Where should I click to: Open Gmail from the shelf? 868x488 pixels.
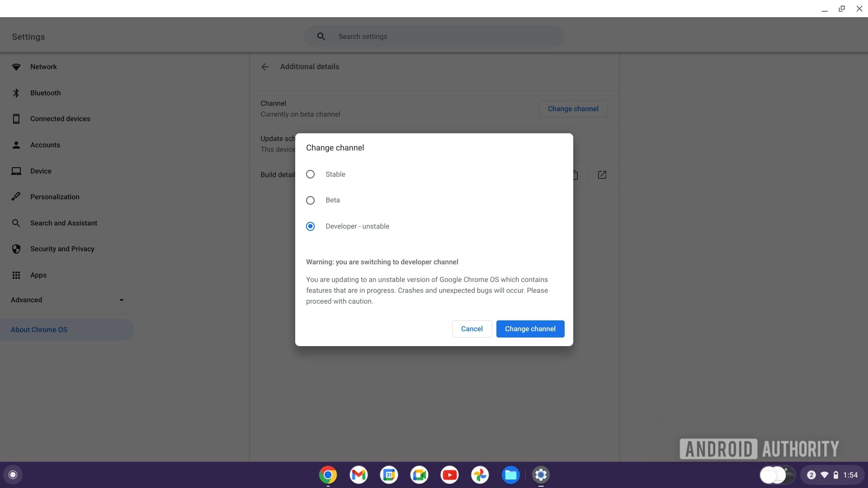pyautogui.click(x=359, y=475)
